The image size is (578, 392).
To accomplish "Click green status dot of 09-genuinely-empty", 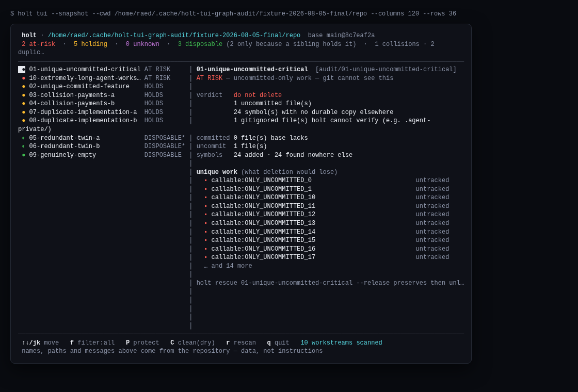I will click(x=24, y=155).
